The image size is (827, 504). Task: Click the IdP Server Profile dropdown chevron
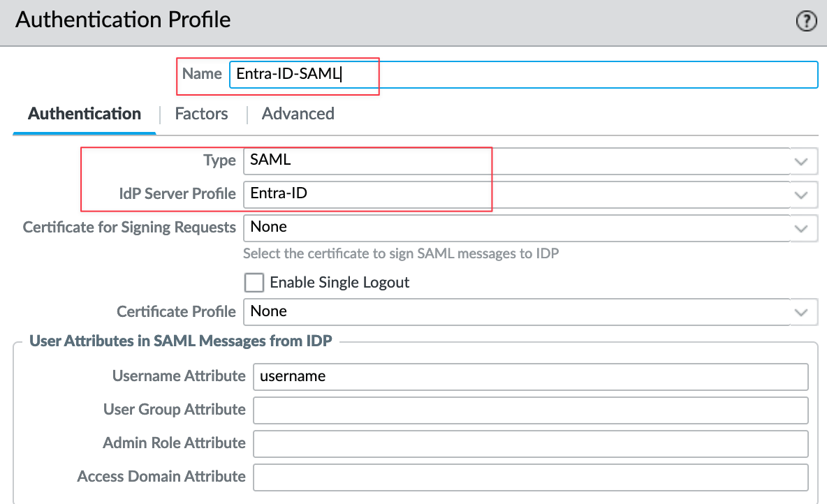click(801, 194)
